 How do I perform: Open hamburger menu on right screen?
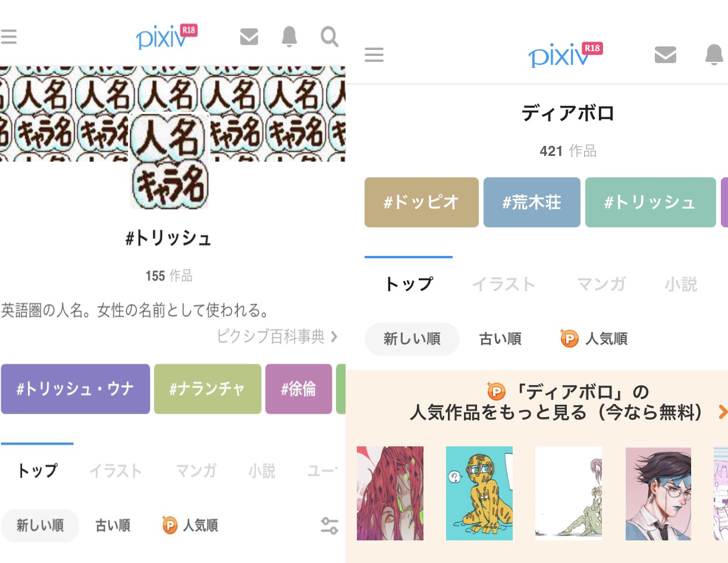374,55
